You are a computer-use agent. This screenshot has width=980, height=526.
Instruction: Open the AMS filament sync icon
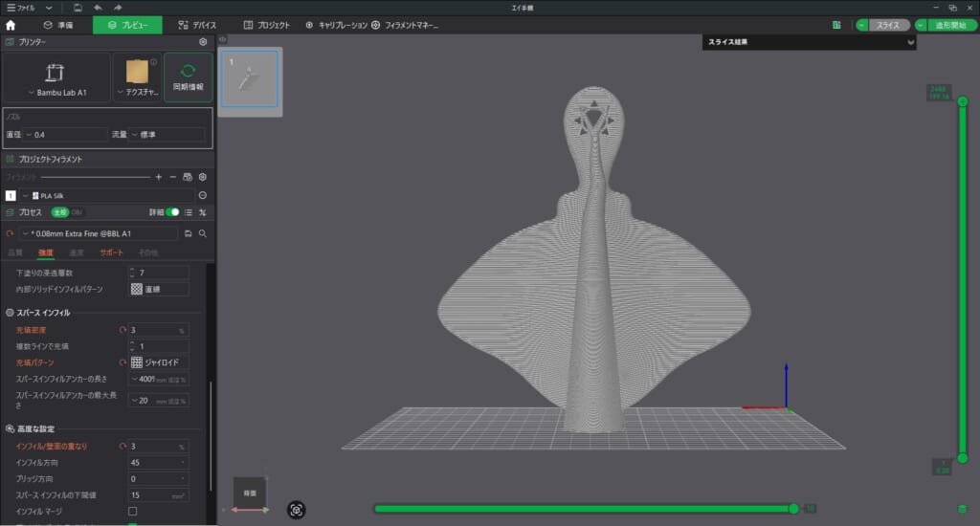188,178
